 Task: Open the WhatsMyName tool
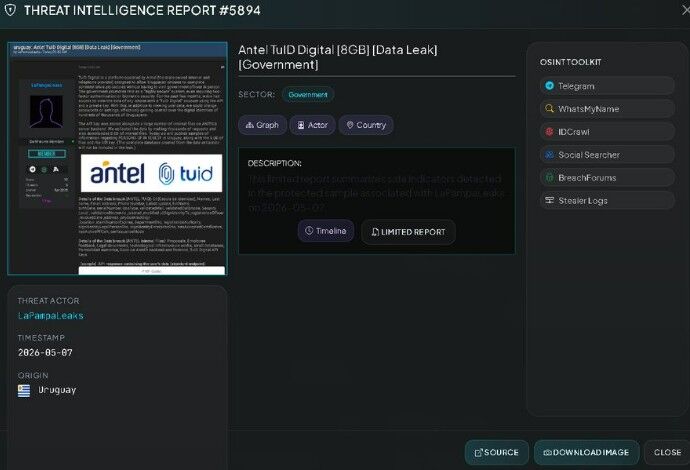tap(607, 109)
